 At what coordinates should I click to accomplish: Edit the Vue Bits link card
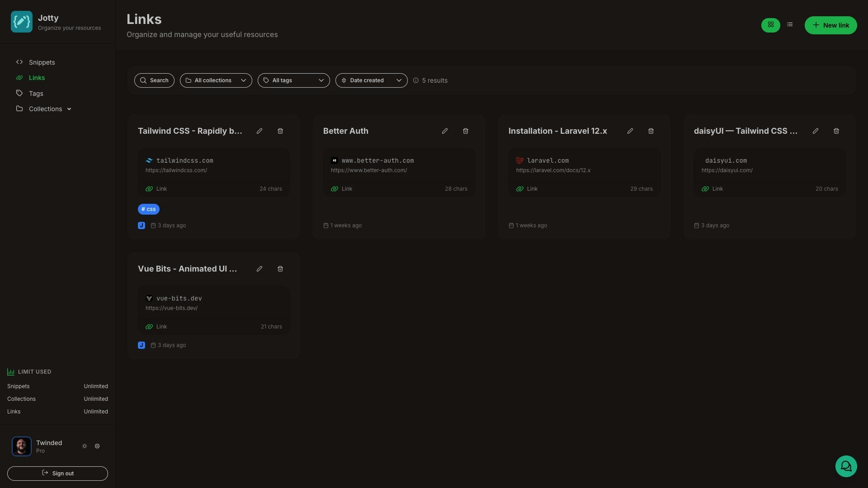(x=259, y=269)
